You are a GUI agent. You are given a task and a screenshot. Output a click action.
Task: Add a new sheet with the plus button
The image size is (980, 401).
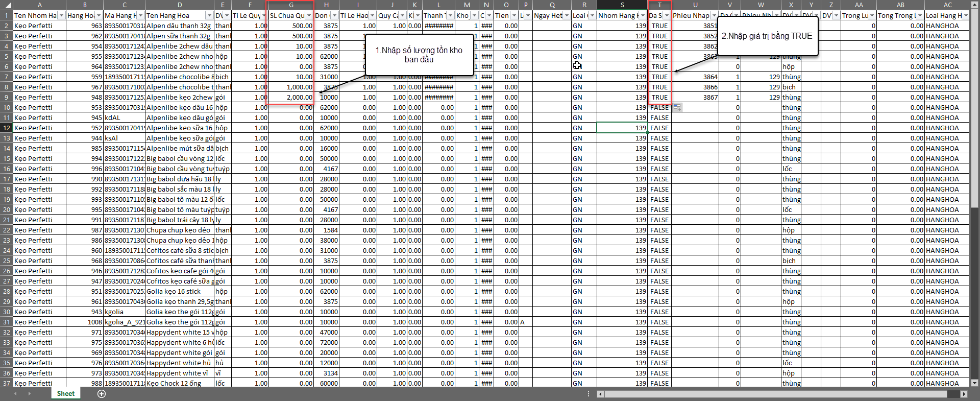pyautogui.click(x=102, y=394)
